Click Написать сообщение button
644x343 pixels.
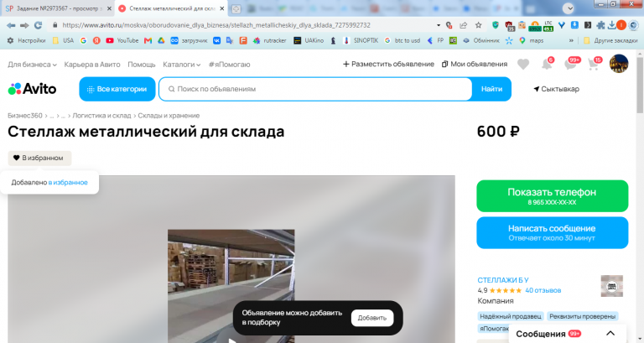[552, 232]
